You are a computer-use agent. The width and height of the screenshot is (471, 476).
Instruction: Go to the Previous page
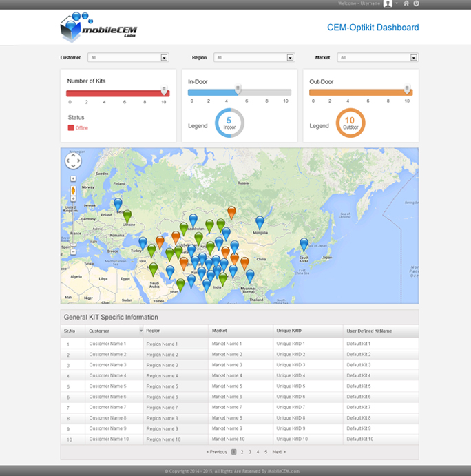[217, 452]
